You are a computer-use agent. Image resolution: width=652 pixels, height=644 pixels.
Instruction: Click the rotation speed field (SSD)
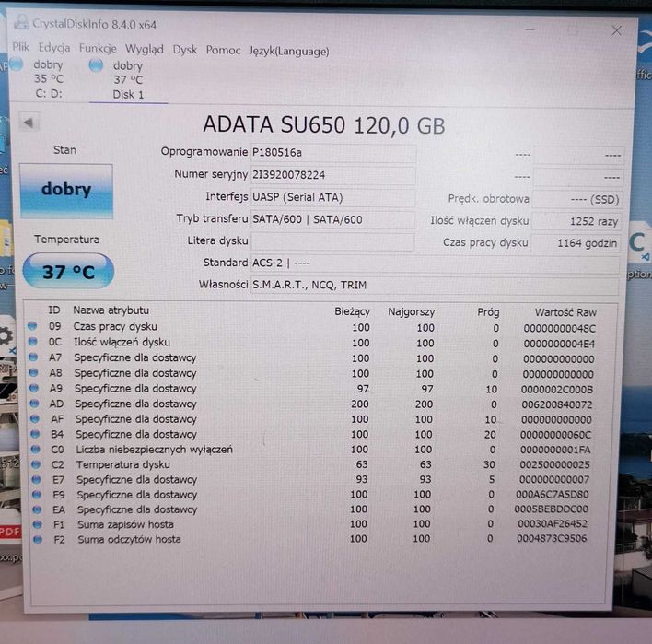pyautogui.click(x=577, y=200)
